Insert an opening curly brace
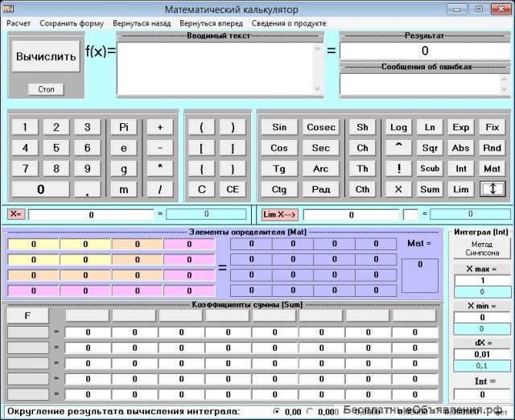 coord(201,169)
